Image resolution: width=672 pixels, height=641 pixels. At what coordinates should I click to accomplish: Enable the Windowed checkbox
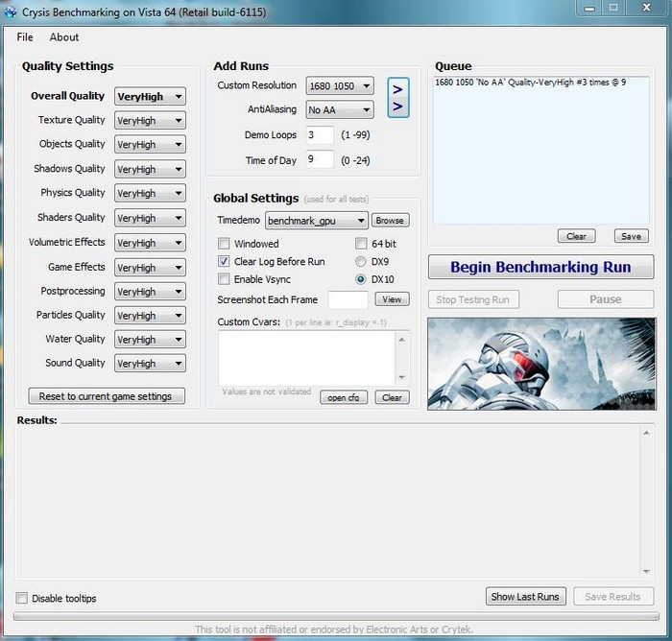pyautogui.click(x=224, y=244)
